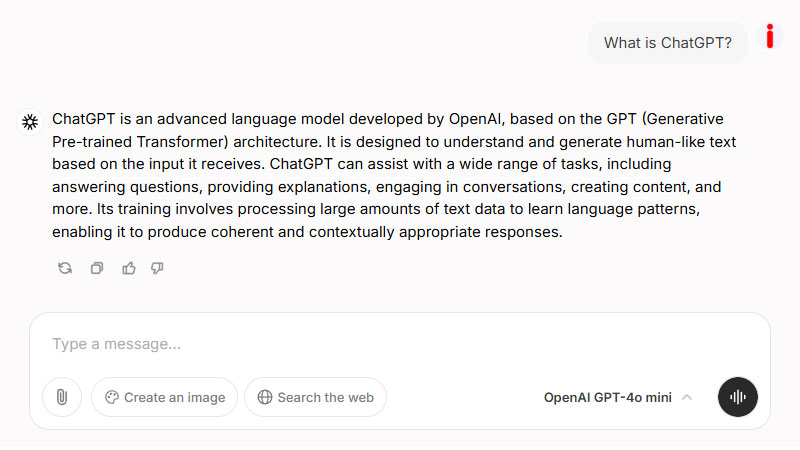Image resolution: width=800 pixels, height=450 pixels.
Task: Regenerate the assistant response
Action: (x=65, y=268)
